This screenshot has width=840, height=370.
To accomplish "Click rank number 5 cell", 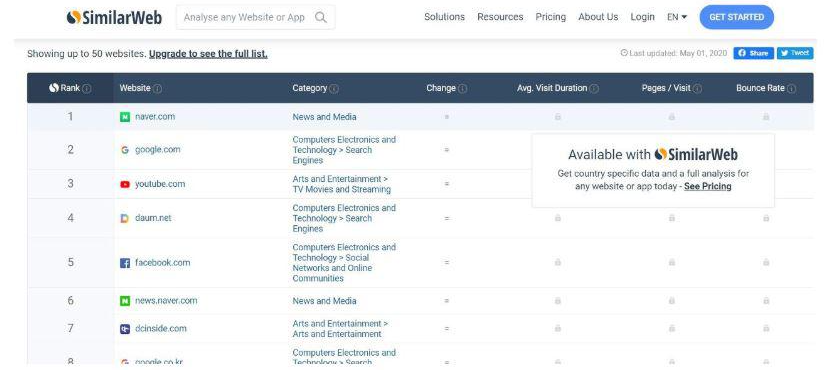I will pos(71,262).
